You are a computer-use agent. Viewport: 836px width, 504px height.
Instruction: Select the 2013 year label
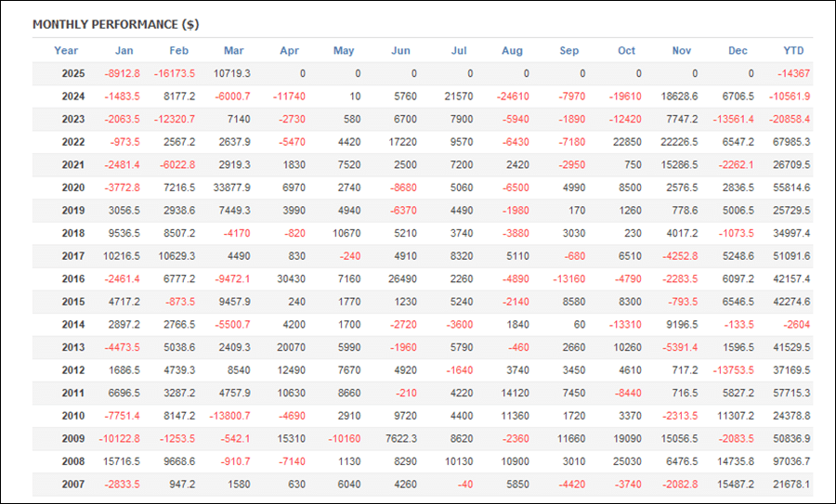[x=73, y=347]
